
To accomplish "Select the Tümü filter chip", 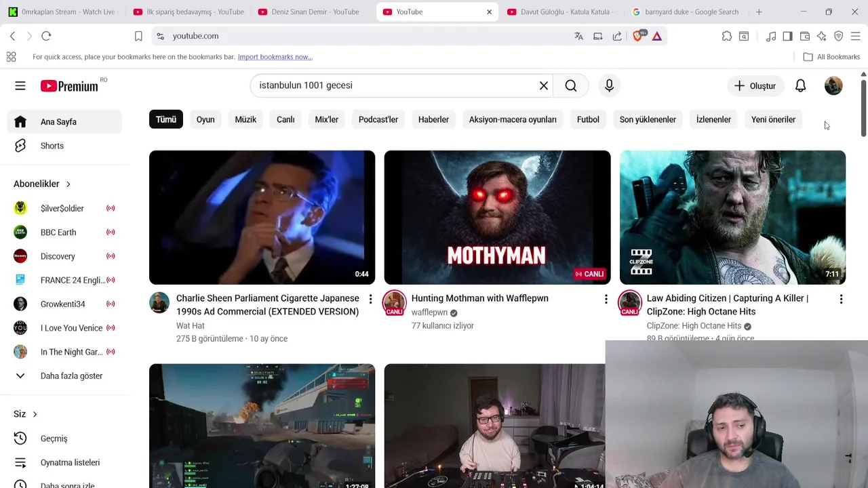I will click(x=166, y=119).
